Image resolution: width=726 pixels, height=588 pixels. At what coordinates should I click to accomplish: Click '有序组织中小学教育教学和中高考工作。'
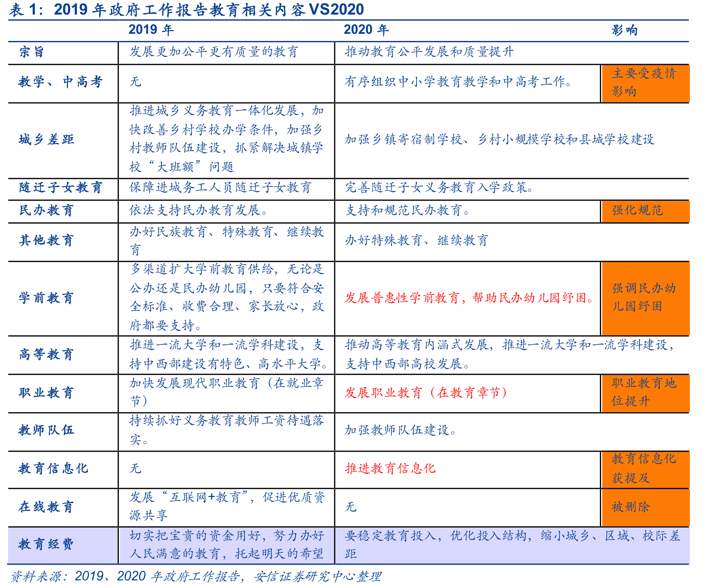[459, 82]
